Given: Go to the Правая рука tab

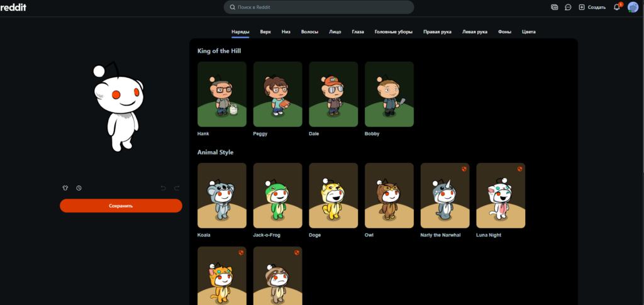Looking at the screenshot, I should tap(438, 31).
